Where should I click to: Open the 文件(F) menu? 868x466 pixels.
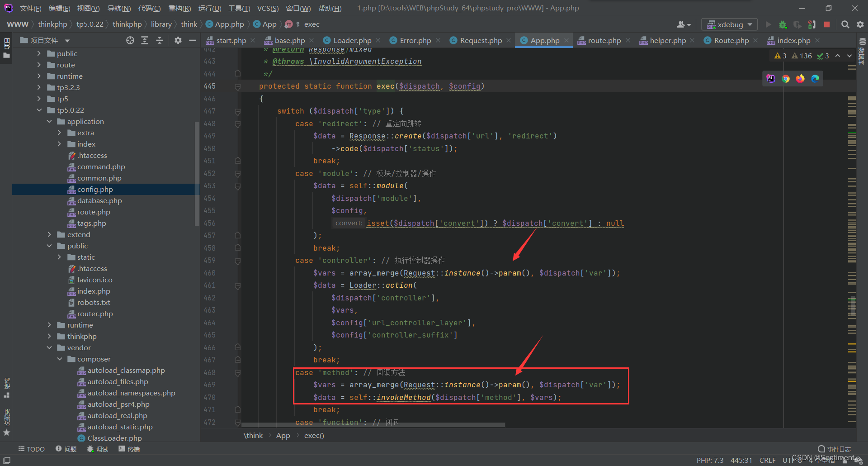pos(31,8)
